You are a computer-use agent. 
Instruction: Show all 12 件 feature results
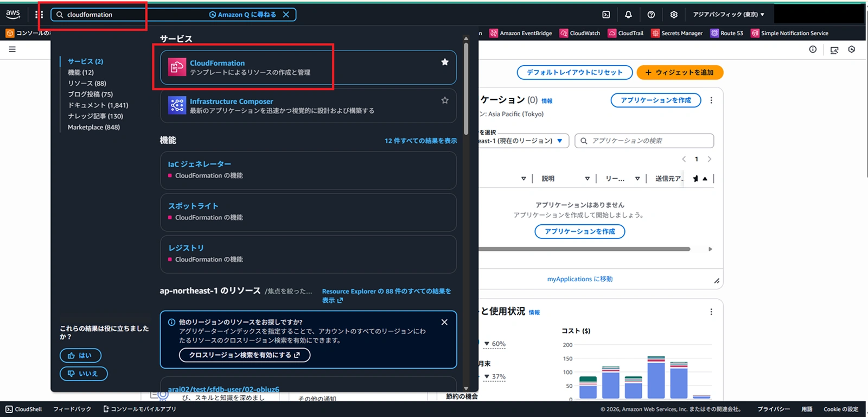(x=421, y=141)
